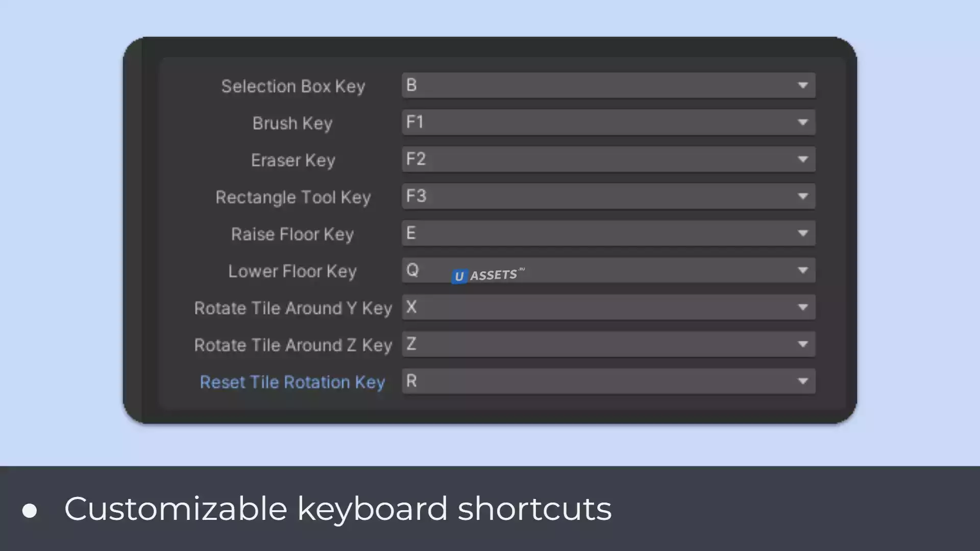Click the Brush Key label

coord(292,123)
